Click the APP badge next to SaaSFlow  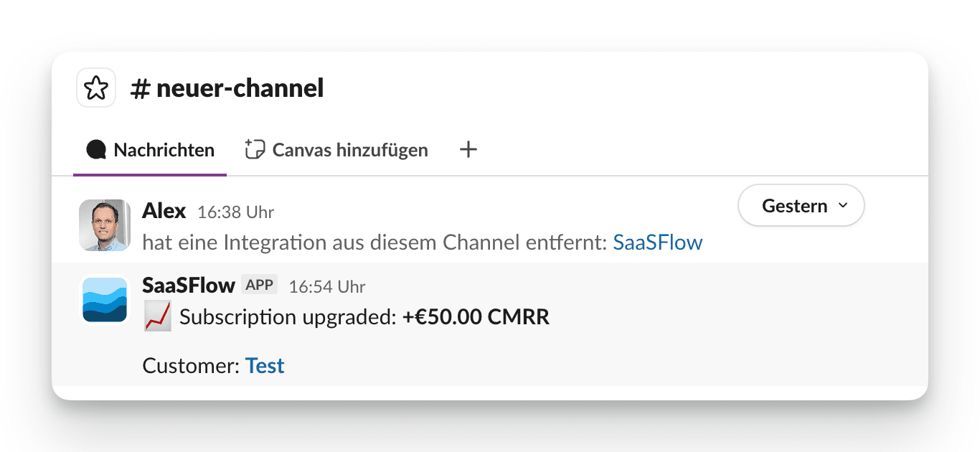point(259,285)
